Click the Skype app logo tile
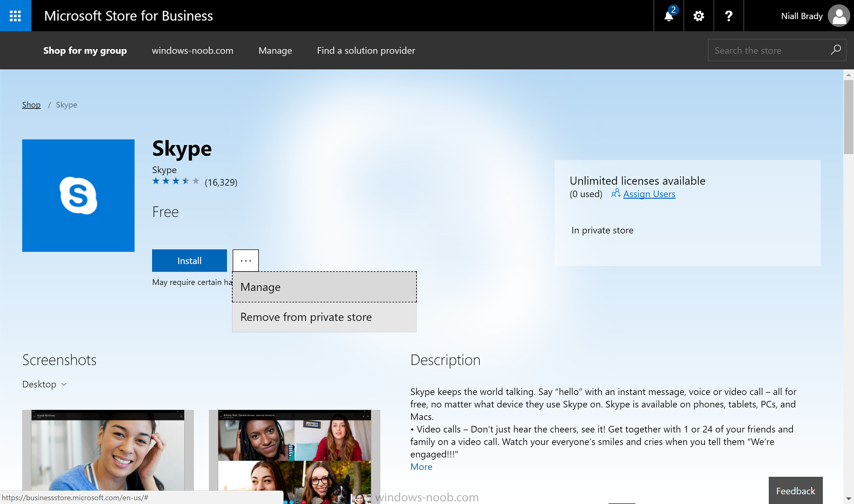The width and height of the screenshot is (854, 504). click(x=78, y=195)
